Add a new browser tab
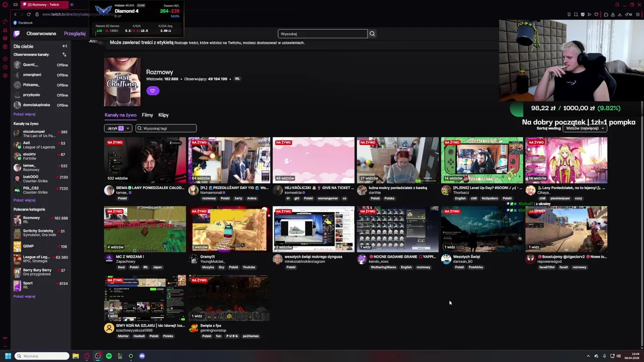Viewport: 644px width, 362px height. [x=71, y=5]
